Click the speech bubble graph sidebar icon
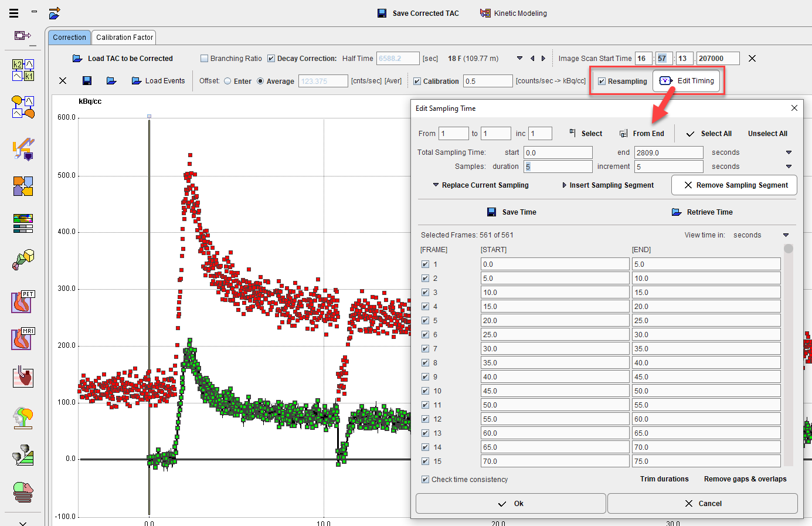The image size is (812, 526). pos(23,107)
